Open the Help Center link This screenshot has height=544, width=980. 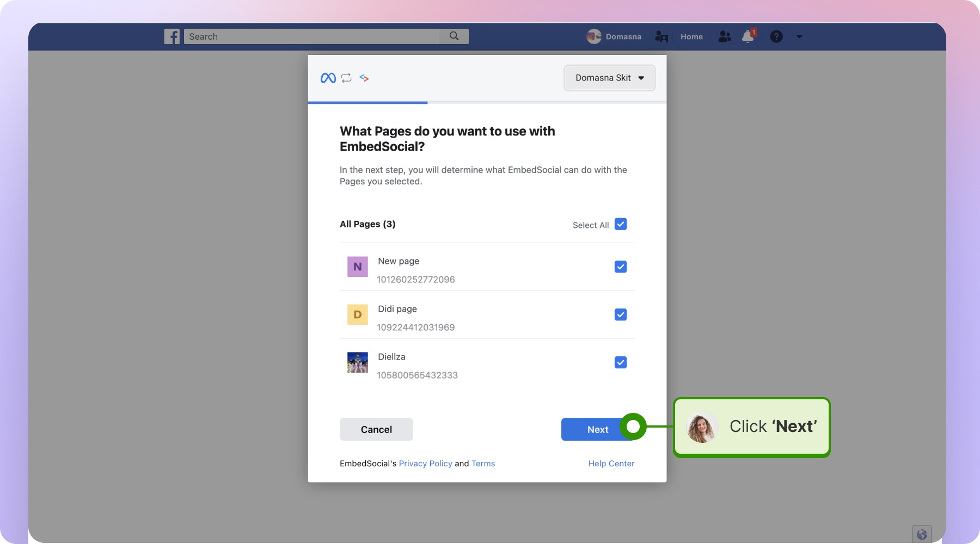point(611,463)
